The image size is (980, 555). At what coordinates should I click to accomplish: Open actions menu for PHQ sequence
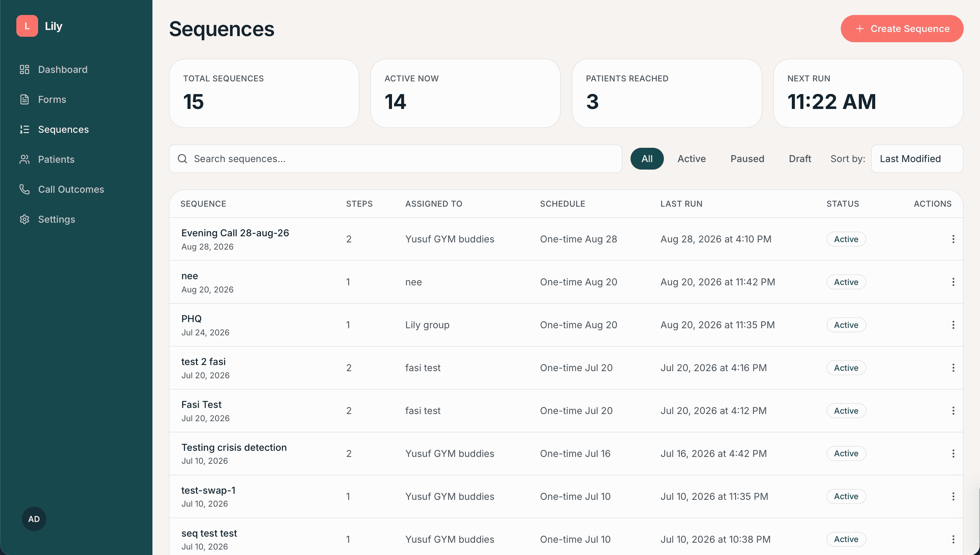[x=953, y=325]
